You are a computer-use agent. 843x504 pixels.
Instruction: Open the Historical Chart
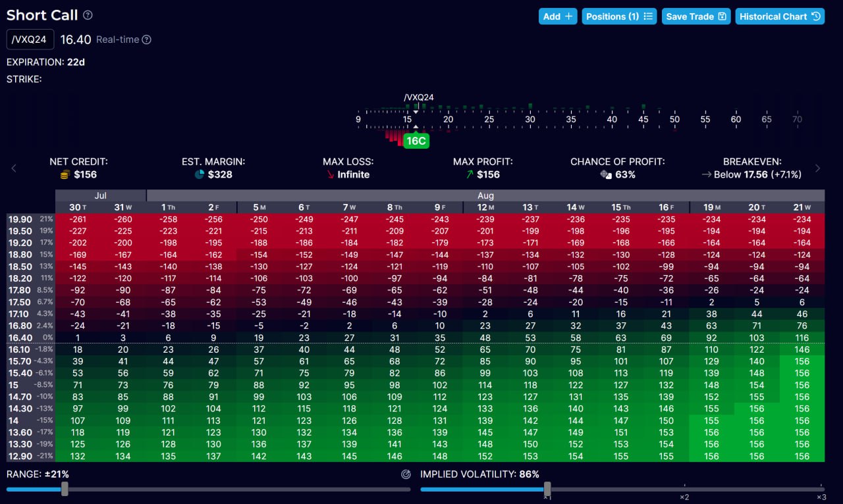(780, 16)
